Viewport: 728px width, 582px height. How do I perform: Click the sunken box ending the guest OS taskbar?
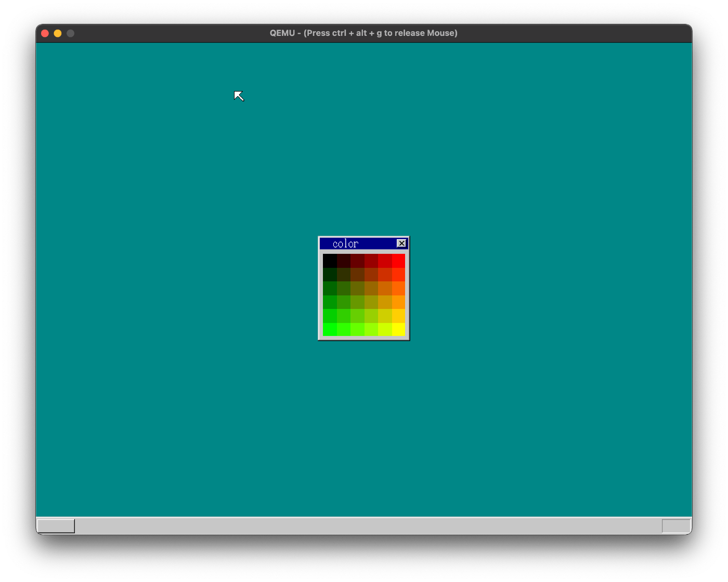coord(676,526)
